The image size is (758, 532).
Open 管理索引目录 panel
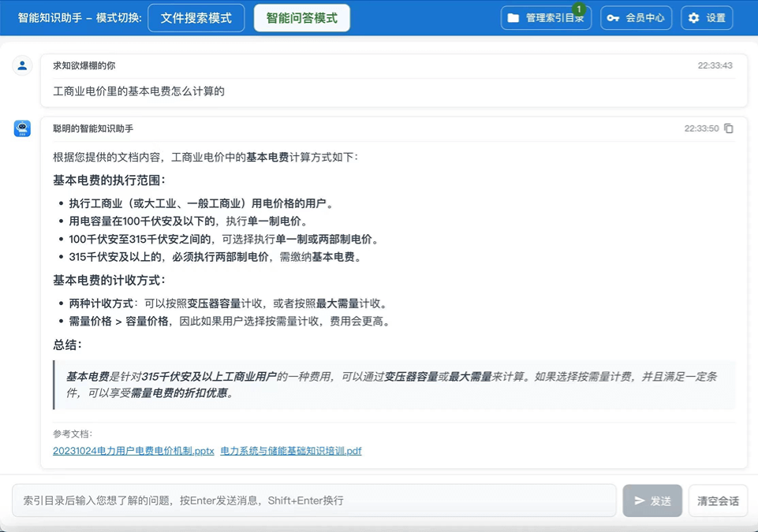[546, 17]
